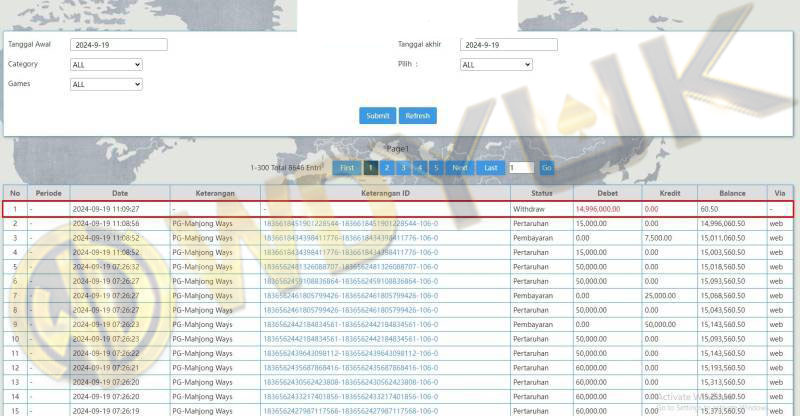The height and width of the screenshot is (416, 800).
Task: Click the Refresh button
Action: [417, 116]
